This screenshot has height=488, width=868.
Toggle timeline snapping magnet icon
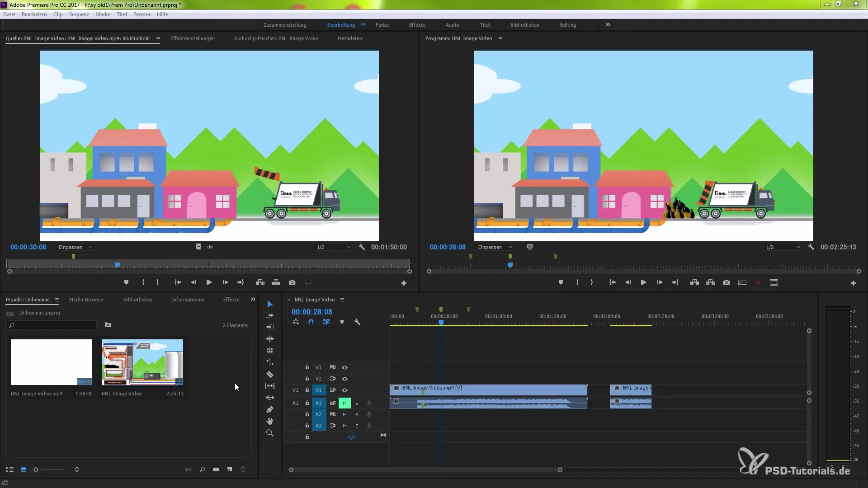311,322
